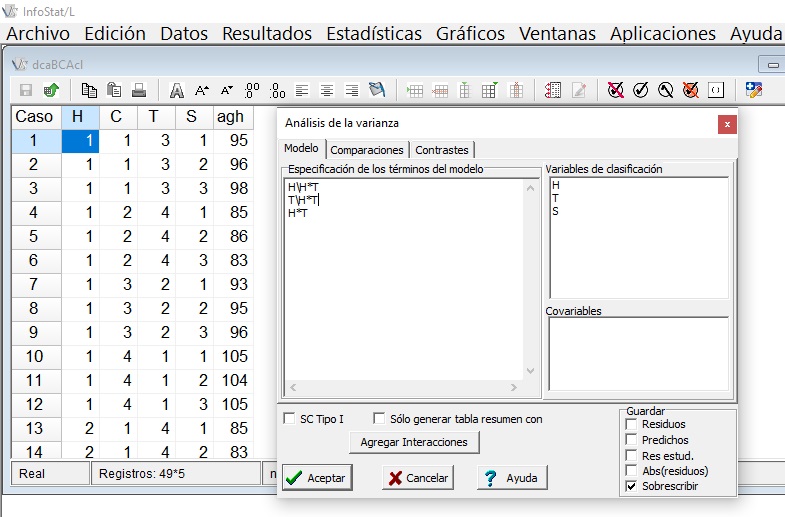Switch to the Comparaciones tab
This screenshot has width=785, height=517.
click(x=366, y=150)
